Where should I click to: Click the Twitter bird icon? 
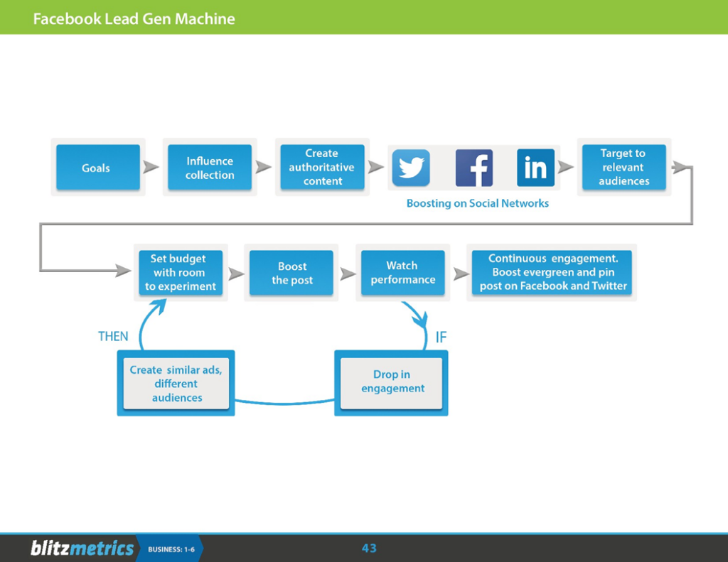click(411, 168)
